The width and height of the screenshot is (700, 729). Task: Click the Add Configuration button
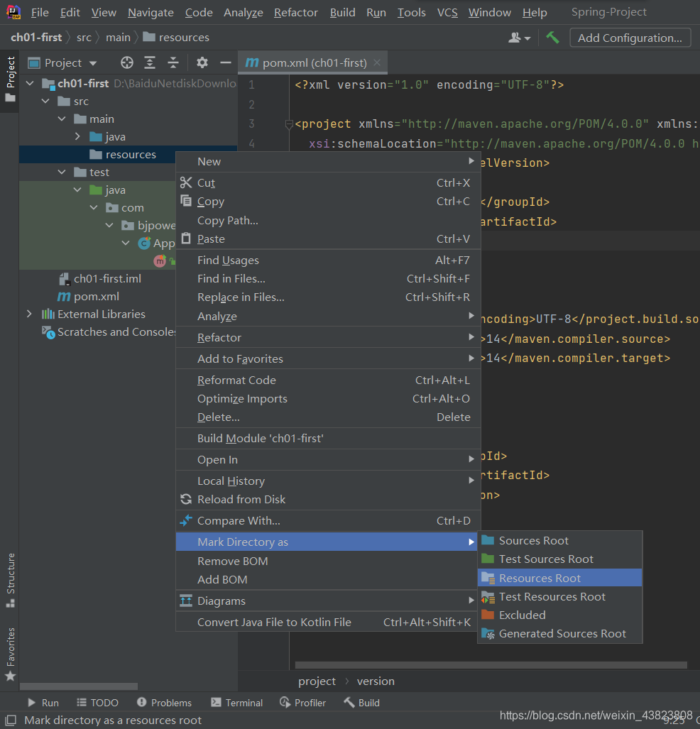click(630, 38)
